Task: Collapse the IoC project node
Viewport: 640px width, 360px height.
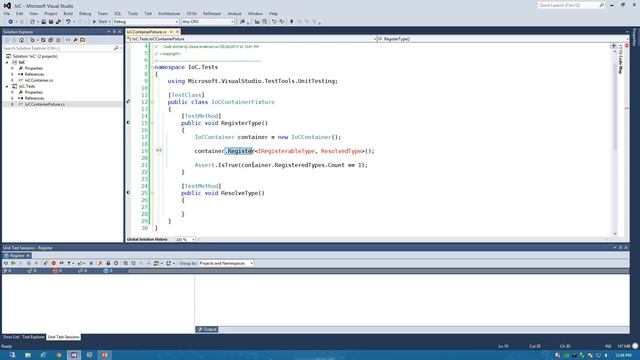Action: (x=7, y=62)
